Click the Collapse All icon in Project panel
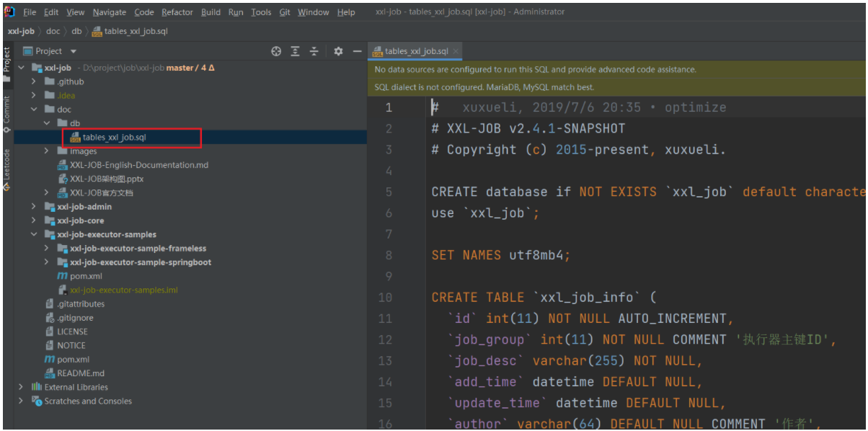Image resolution: width=868 pixels, height=431 pixels. tap(314, 51)
